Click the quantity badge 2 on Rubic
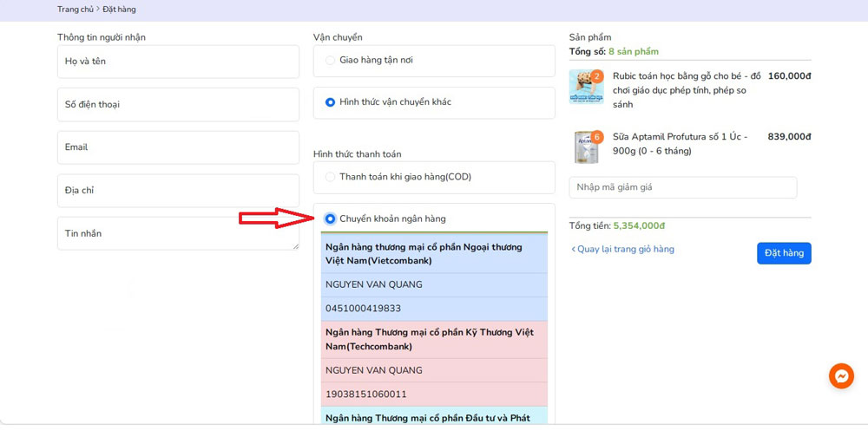 [597, 76]
